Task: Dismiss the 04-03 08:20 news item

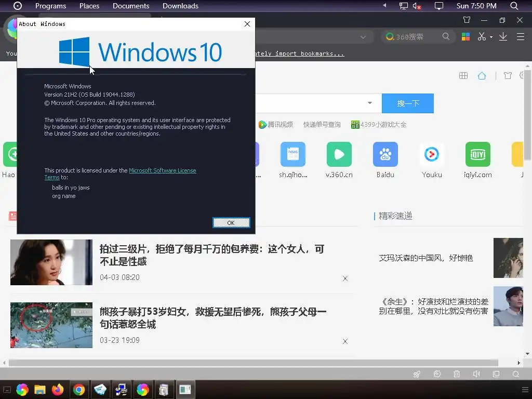Action: coord(345,278)
